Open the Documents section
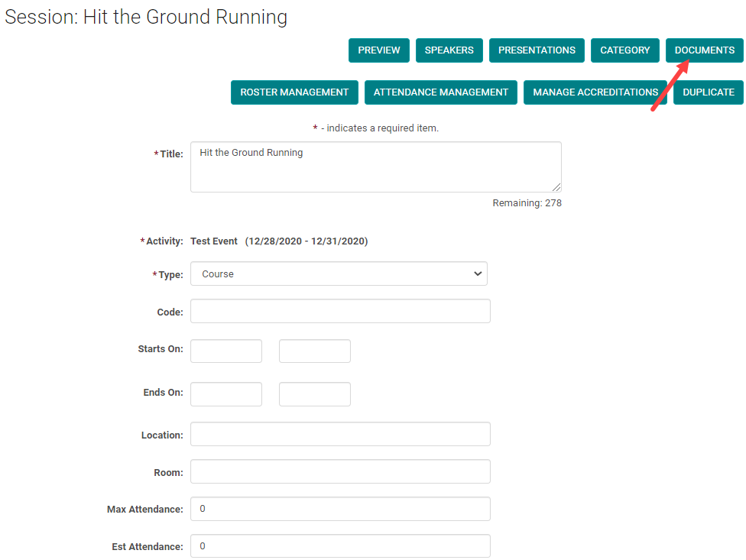The width and height of the screenshot is (746, 560). [x=704, y=50]
